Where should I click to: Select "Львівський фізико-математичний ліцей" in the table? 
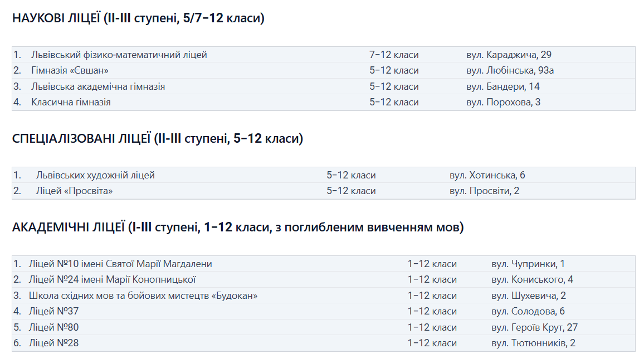coord(119,55)
